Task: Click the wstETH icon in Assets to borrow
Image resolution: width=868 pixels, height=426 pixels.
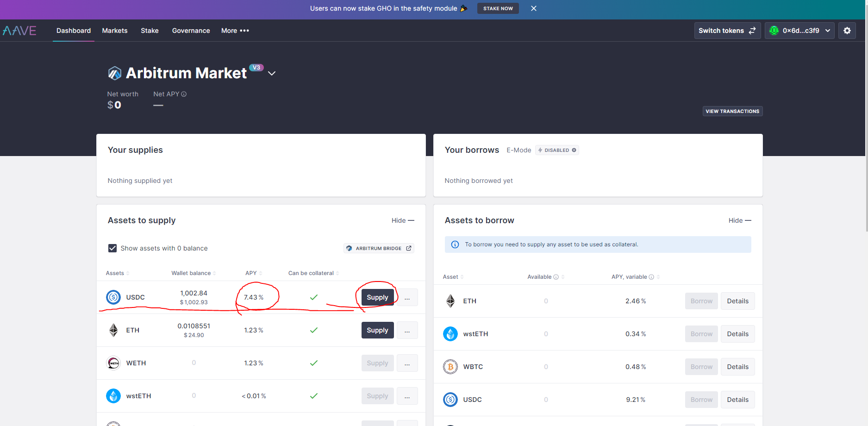Action: tap(450, 334)
